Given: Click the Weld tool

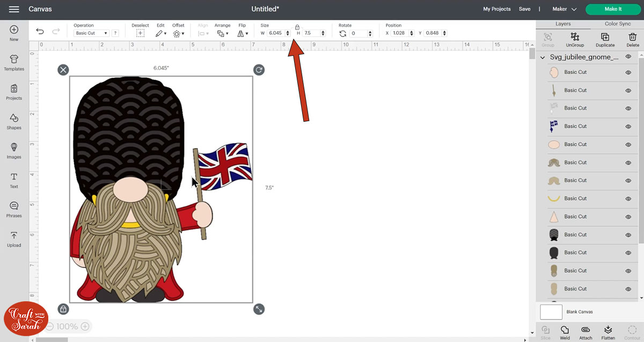Looking at the screenshot, I should [x=565, y=332].
